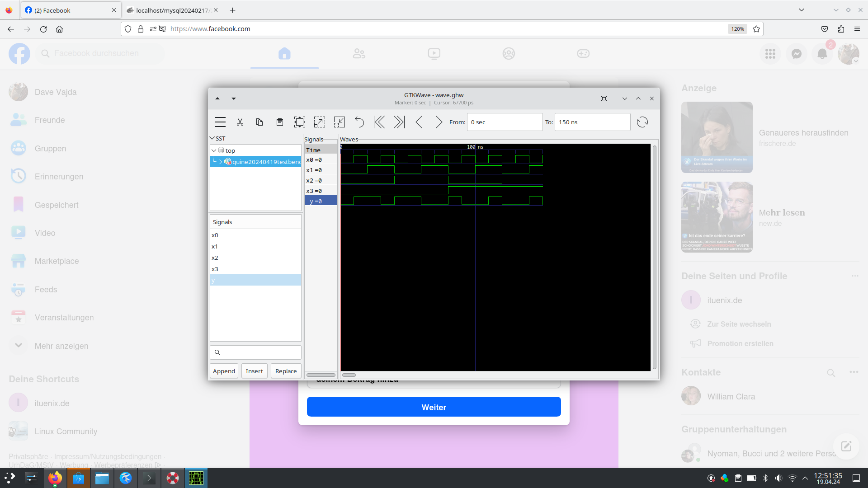
Task: Click the Navigate forward arrow icon
Action: point(439,122)
